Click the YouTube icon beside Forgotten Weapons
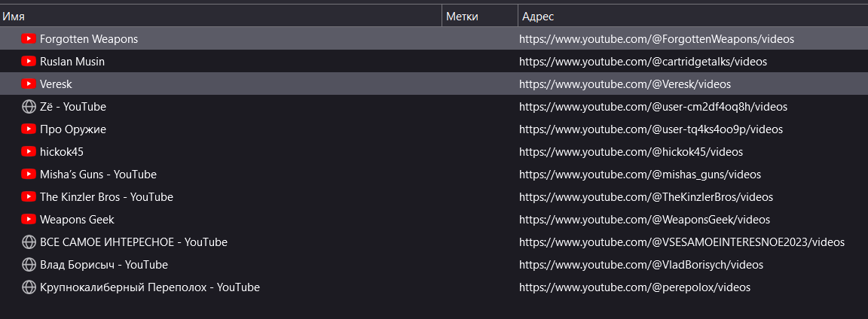868x319 pixels. coord(29,38)
